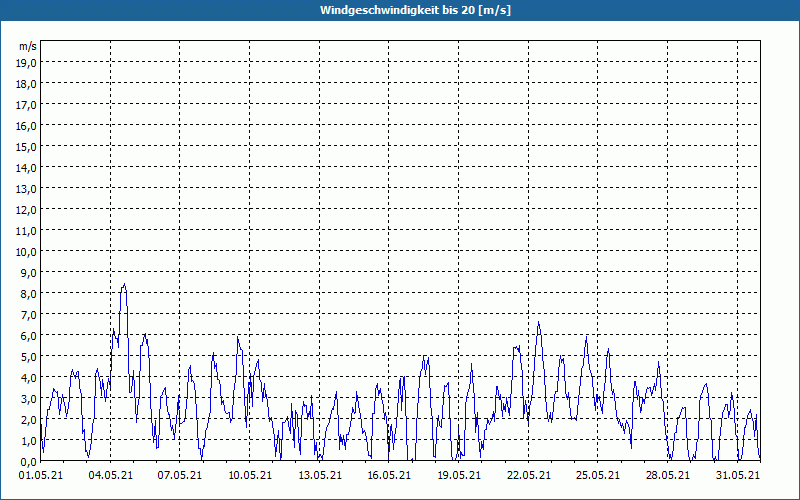Click the chart title 'Windgeschwindigkeit bis 20 [m/s]'

point(415,10)
